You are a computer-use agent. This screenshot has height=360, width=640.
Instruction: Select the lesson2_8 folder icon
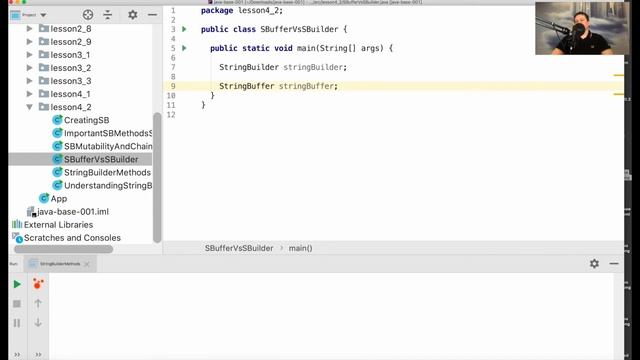tap(44, 29)
